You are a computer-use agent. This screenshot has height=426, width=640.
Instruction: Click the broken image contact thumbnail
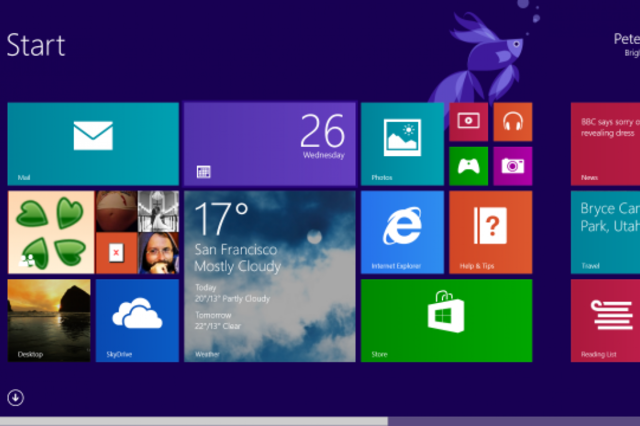click(x=116, y=253)
